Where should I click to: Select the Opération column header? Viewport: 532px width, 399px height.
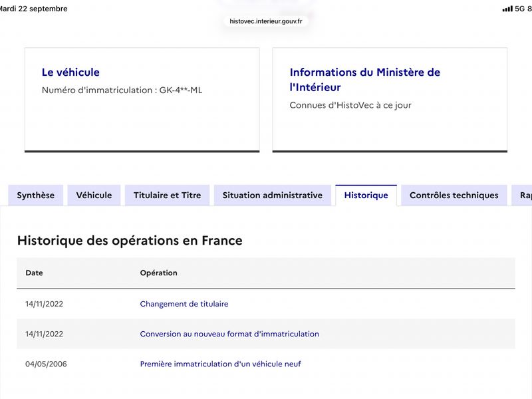click(158, 273)
